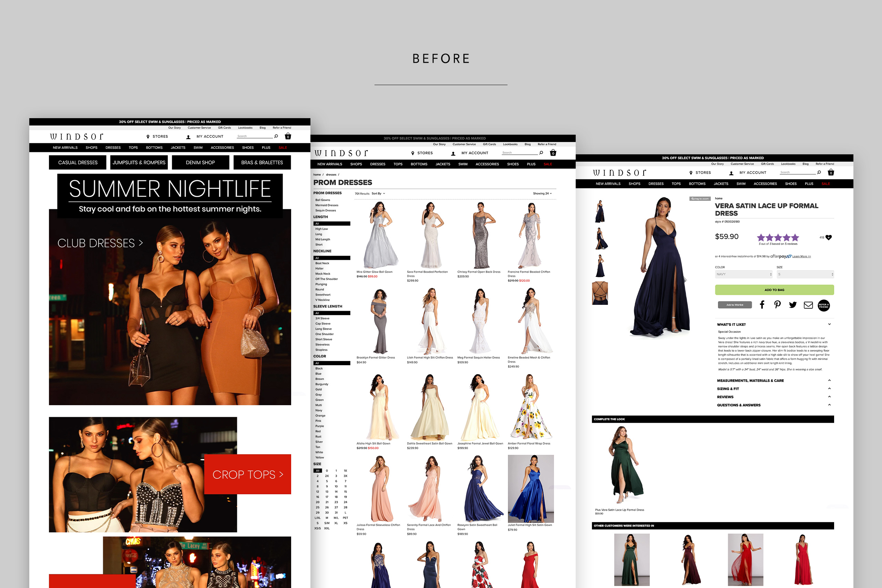
Task: Open the shopping bag icon on the product page
Action: pos(831,172)
